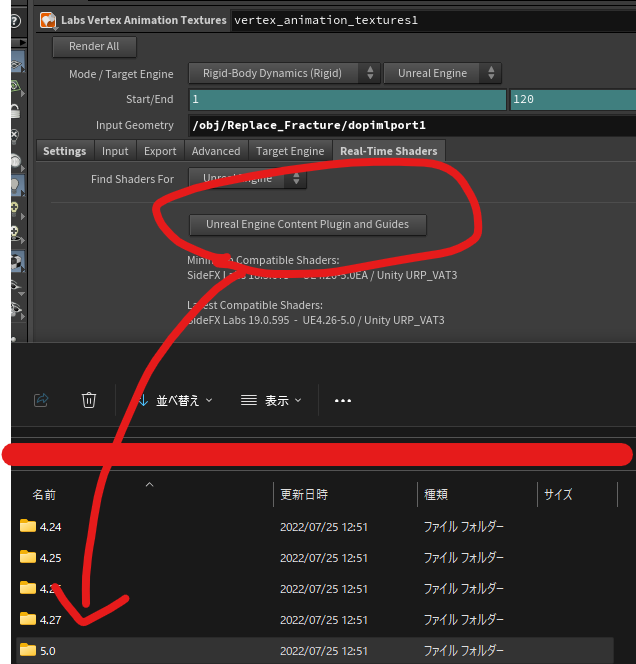
Task: Switch to the Input tab
Action: coord(115,151)
